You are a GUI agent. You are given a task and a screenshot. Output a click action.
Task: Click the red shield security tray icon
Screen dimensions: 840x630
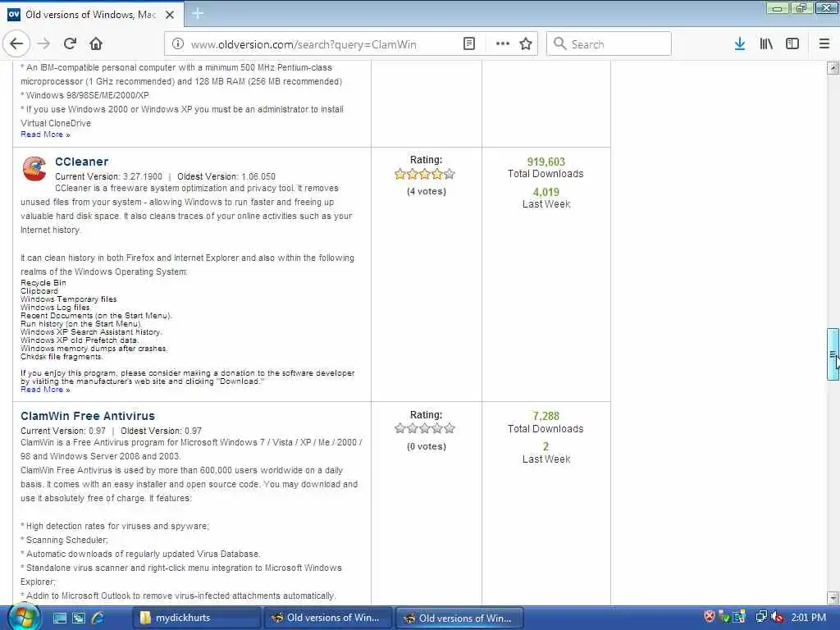(710, 617)
